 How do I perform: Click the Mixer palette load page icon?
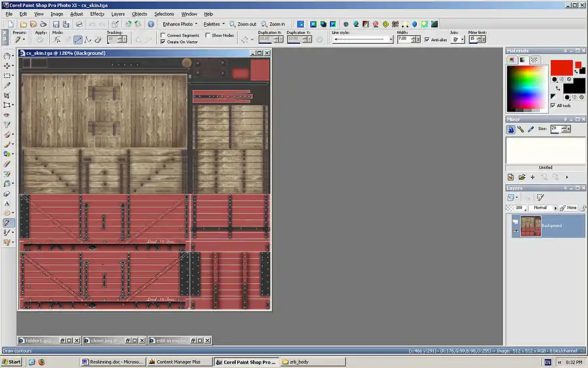[x=522, y=177]
